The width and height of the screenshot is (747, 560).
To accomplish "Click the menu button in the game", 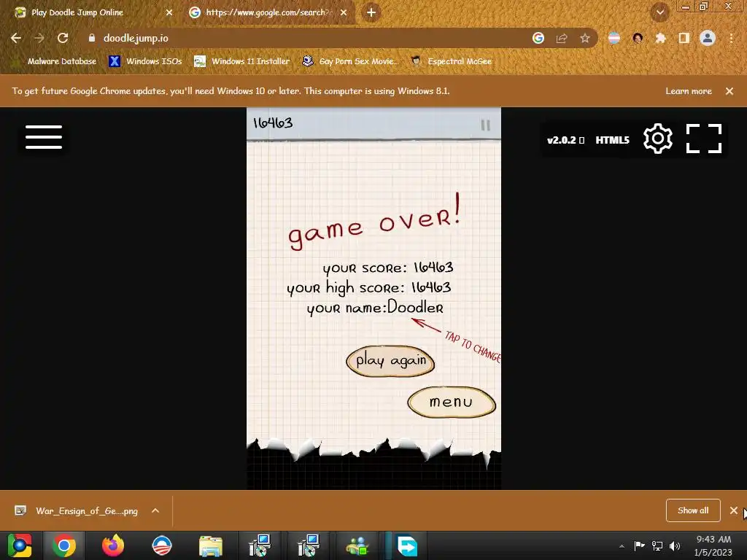I will pos(451,402).
